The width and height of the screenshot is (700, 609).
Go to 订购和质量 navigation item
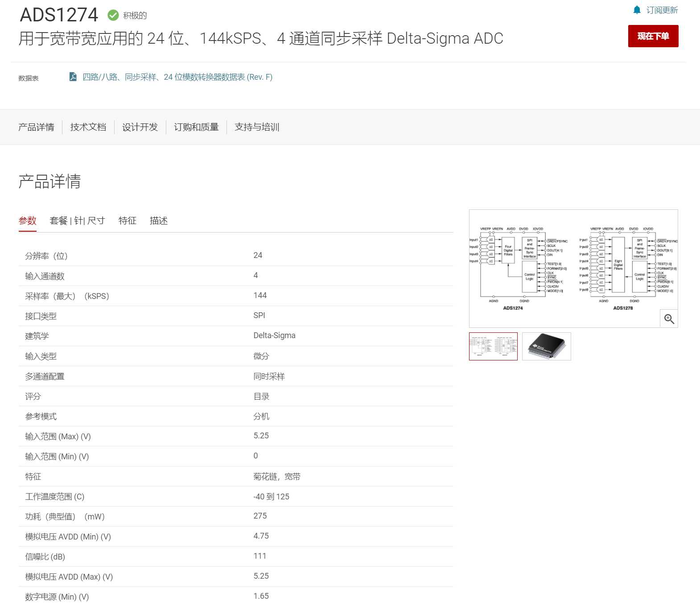(196, 127)
